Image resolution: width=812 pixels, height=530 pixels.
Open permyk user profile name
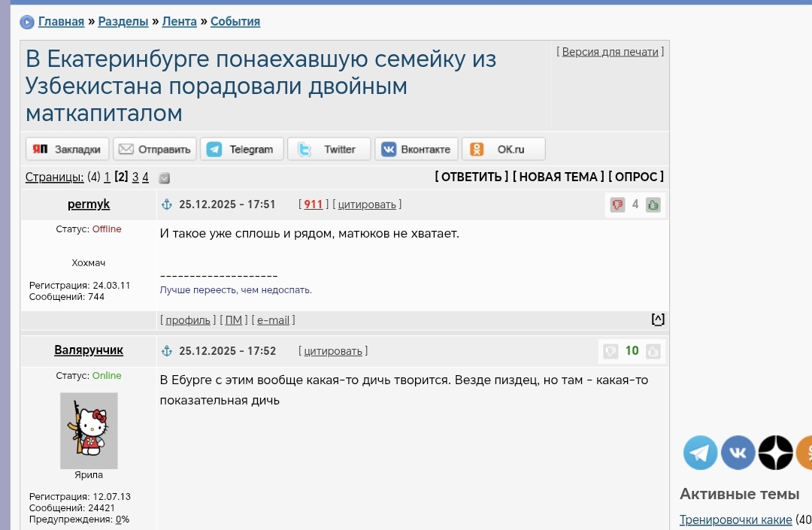tap(89, 204)
